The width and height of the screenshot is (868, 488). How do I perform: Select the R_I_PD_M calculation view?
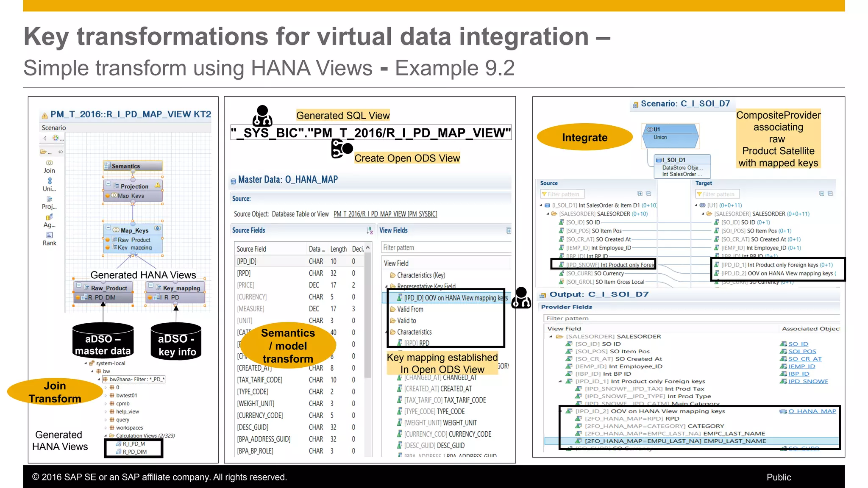[x=131, y=444]
